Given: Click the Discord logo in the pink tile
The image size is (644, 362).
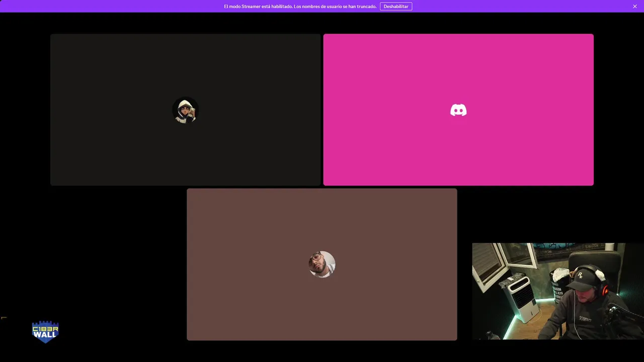Looking at the screenshot, I should click(458, 110).
